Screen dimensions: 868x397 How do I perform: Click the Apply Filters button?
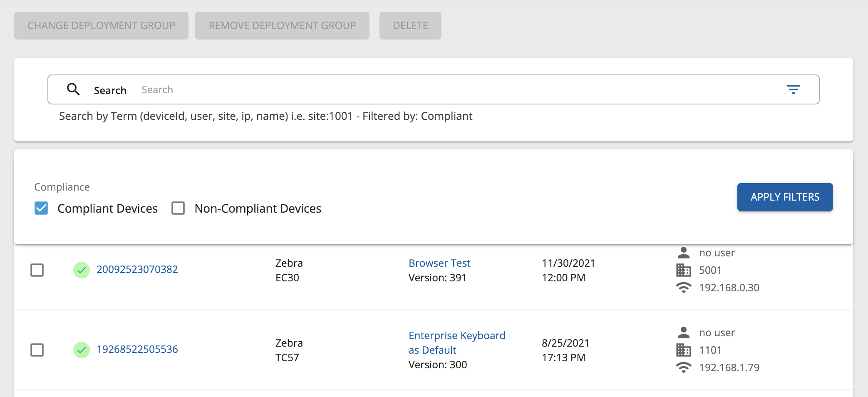[785, 197]
